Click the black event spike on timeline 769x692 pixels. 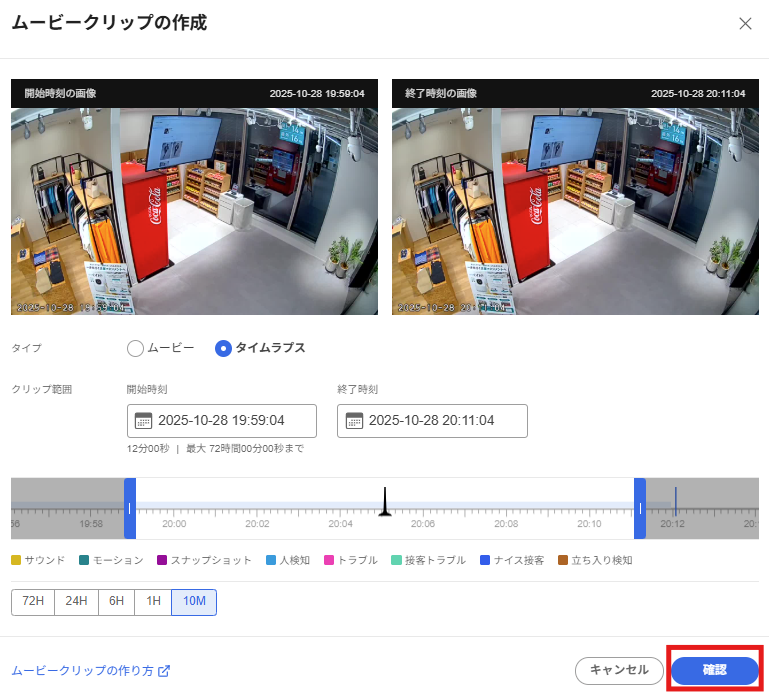385,502
